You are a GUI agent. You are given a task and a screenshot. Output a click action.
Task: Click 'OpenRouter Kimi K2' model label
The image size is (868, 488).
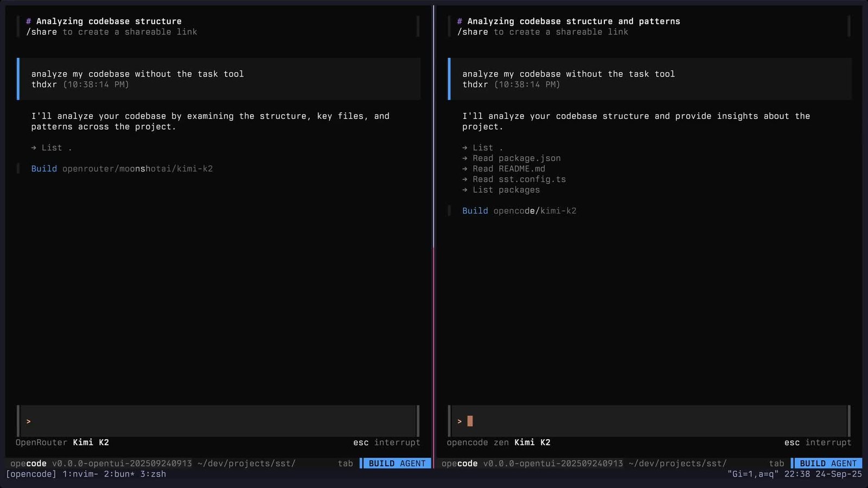[62, 442]
